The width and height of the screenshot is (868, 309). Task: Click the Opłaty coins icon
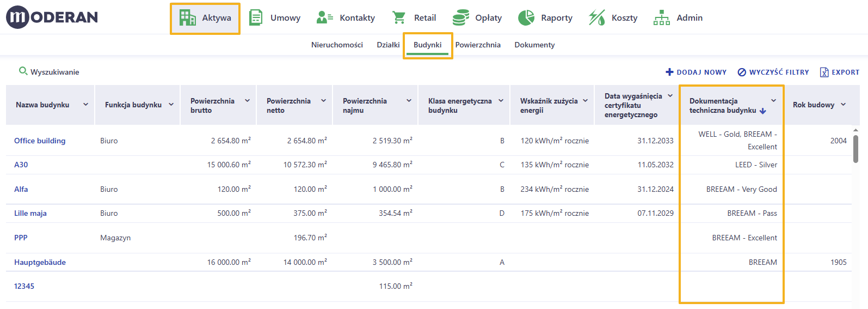tap(460, 17)
